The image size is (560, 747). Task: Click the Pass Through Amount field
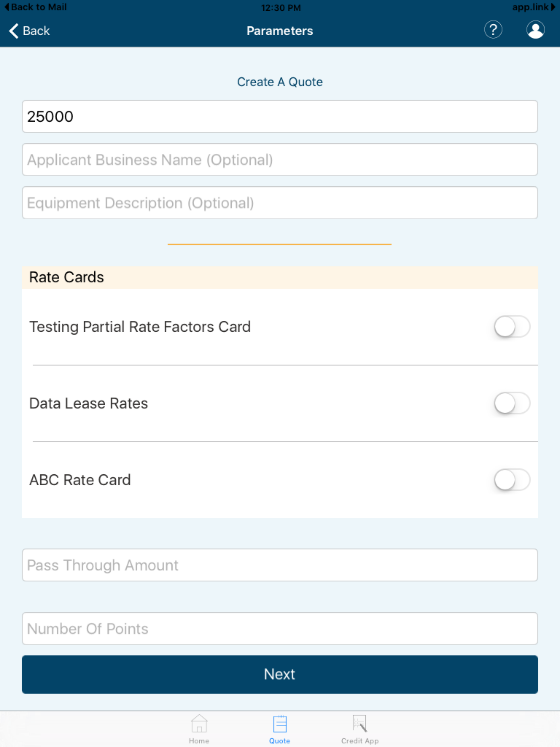(280, 565)
